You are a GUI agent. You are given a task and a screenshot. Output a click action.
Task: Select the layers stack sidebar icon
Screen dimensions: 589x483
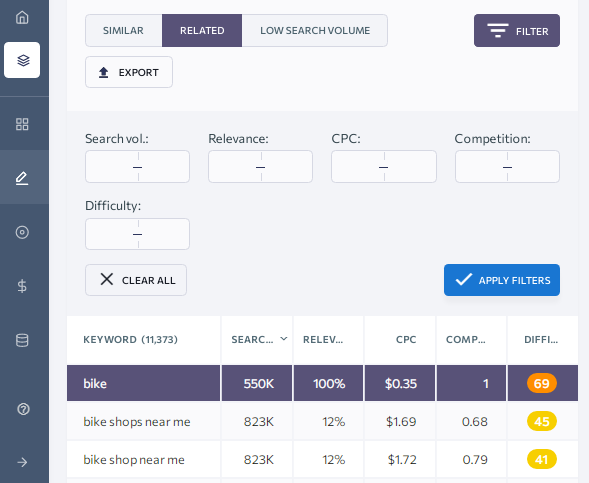click(22, 60)
